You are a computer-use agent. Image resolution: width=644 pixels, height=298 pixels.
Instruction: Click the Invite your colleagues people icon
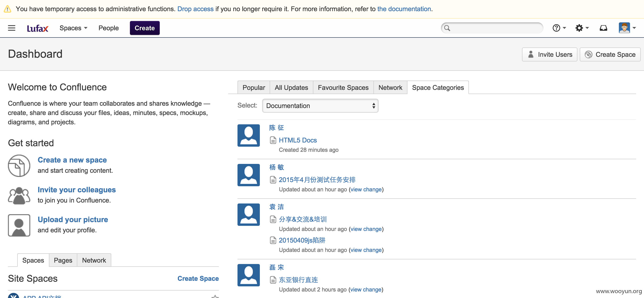(x=19, y=196)
